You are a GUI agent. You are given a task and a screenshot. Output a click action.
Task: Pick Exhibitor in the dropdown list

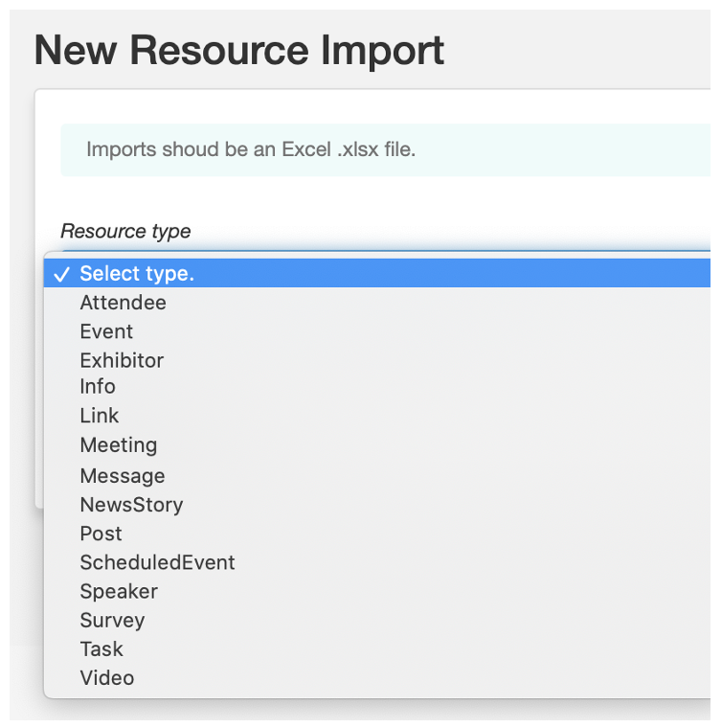click(x=376, y=360)
